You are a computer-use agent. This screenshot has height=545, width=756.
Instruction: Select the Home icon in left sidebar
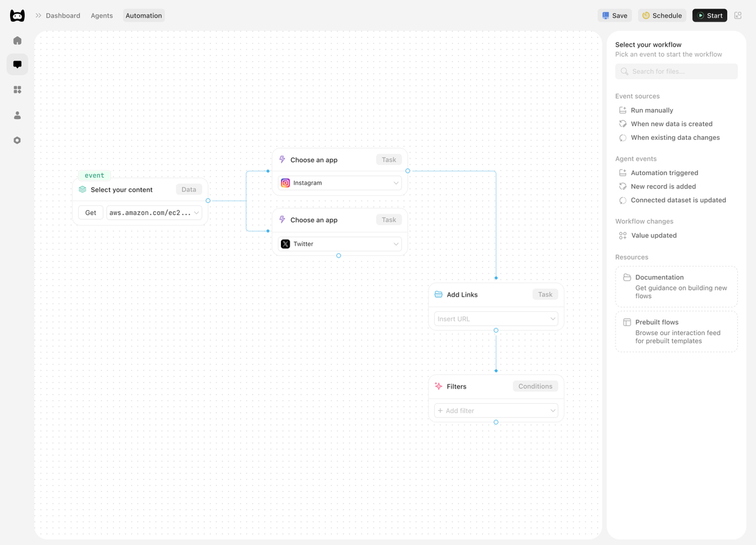click(17, 40)
